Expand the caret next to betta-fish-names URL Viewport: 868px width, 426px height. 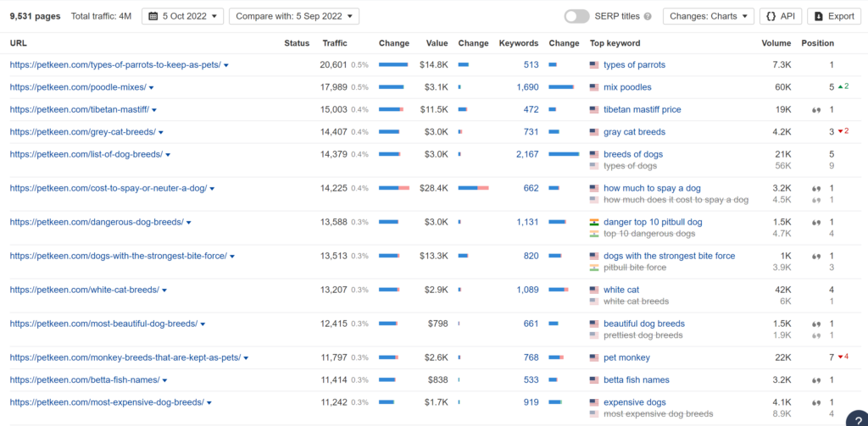coord(165,380)
